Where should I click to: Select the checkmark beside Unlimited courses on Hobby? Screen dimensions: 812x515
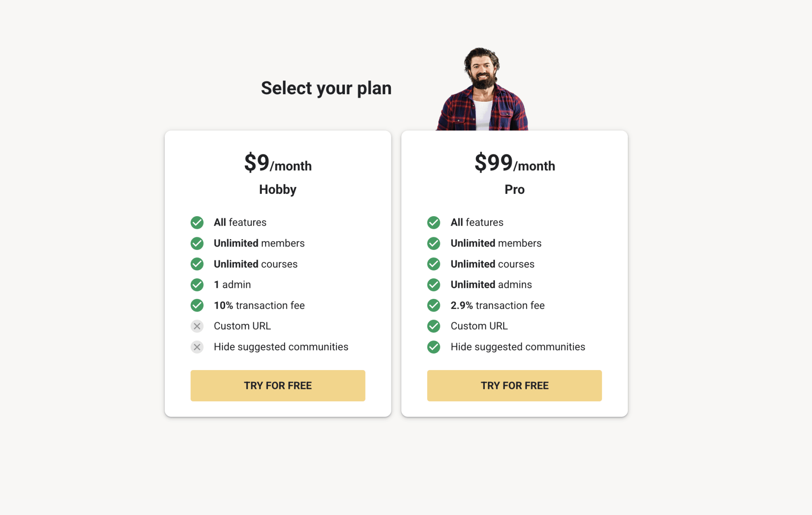(197, 264)
